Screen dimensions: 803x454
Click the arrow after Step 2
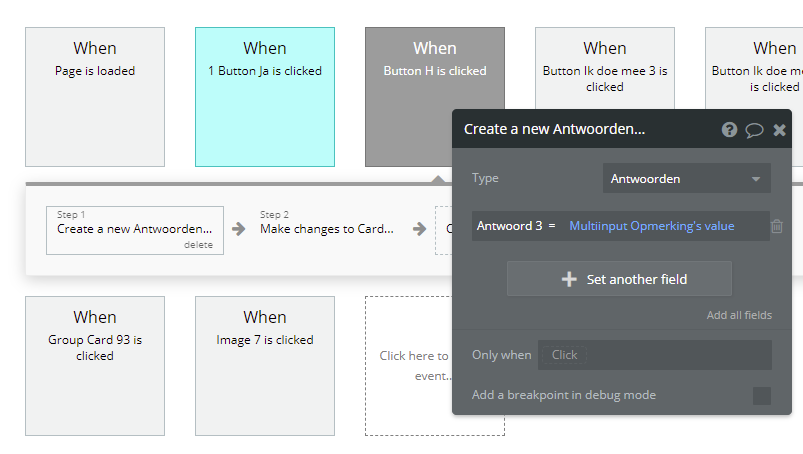(417, 229)
